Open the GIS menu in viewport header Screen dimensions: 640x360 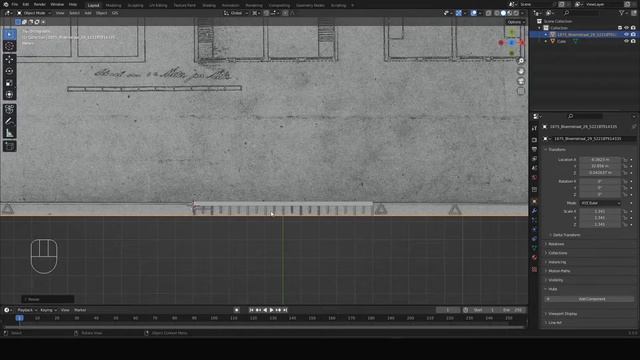click(115, 13)
